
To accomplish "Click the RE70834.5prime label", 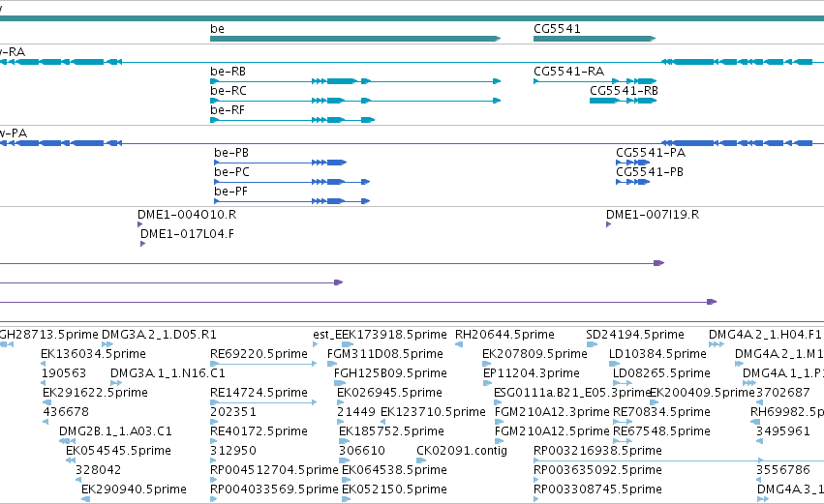I will pyautogui.click(x=661, y=413).
